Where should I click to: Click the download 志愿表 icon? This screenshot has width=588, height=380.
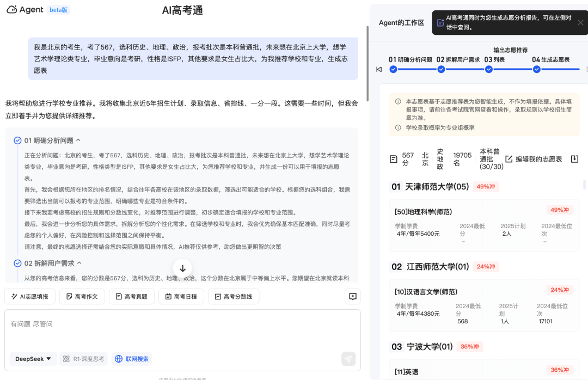pos(574,159)
